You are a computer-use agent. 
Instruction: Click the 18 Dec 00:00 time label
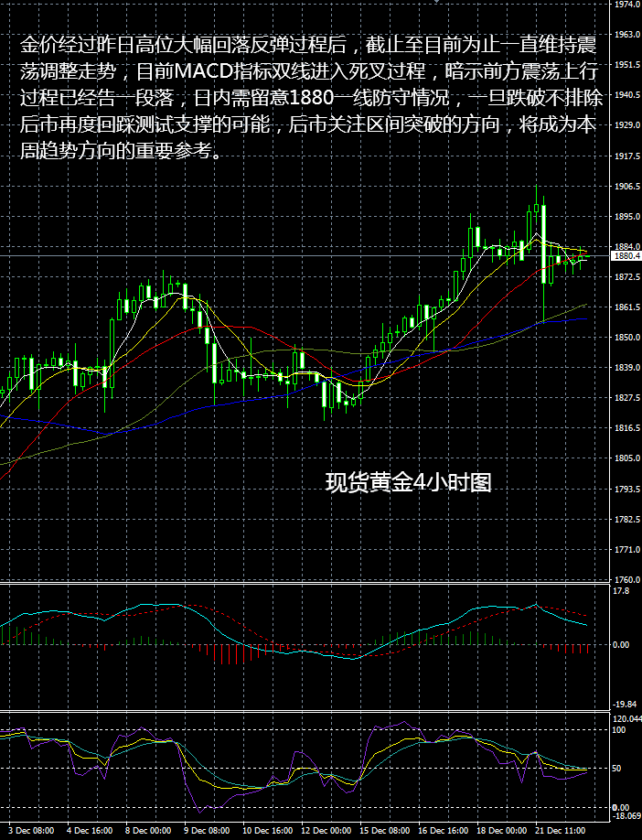[x=502, y=831]
